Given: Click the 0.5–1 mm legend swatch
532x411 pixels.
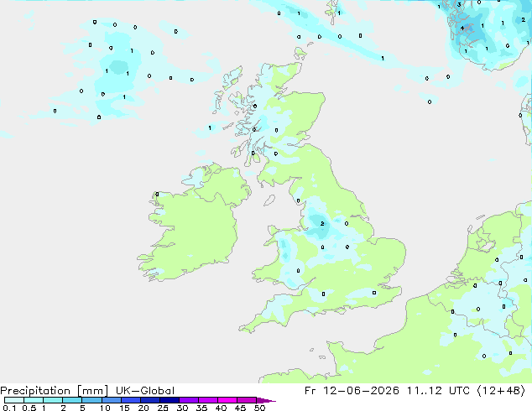Looking at the screenshot, I should [34, 400].
